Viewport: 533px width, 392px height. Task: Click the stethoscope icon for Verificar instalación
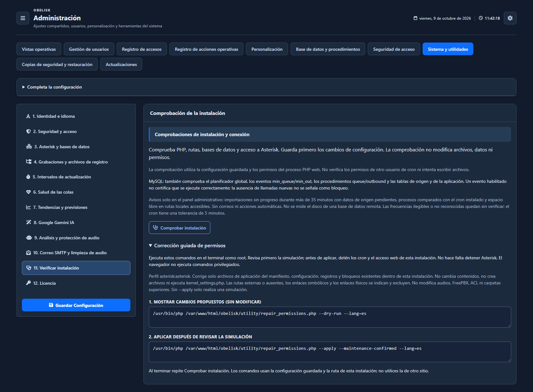click(x=29, y=268)
